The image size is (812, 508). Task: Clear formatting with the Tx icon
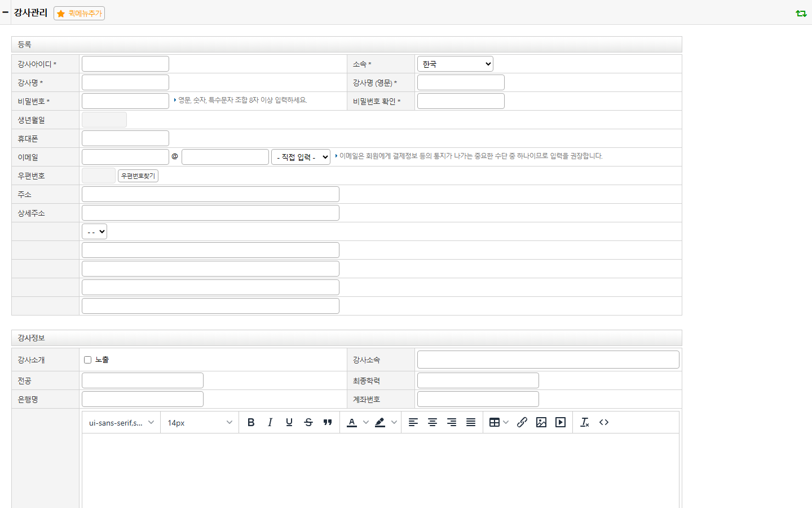coord(585,422)
